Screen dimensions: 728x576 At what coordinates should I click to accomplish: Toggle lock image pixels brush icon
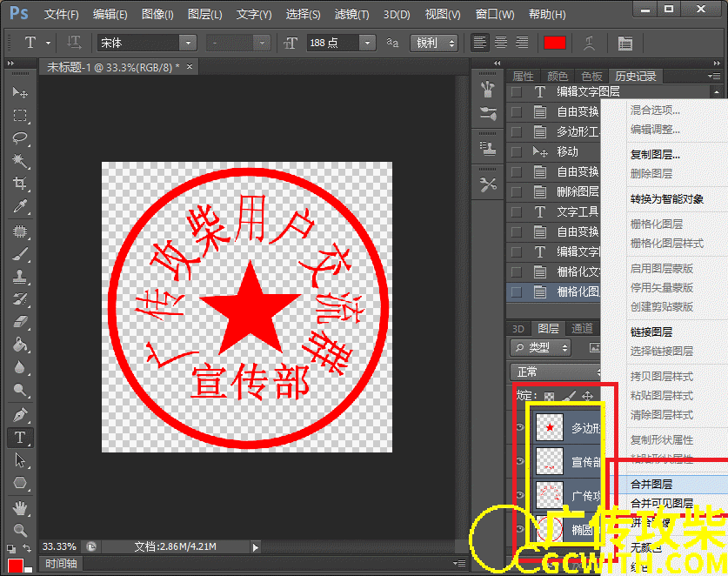pos(568,396)
